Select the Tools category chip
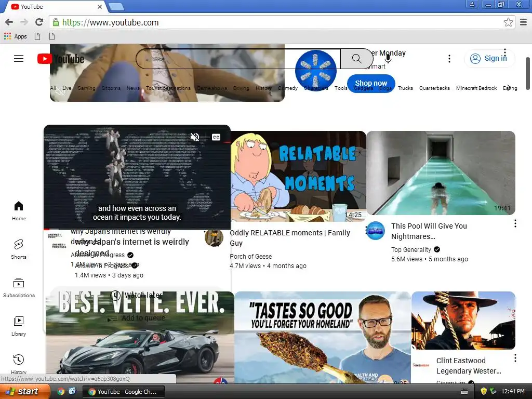The image size is (532, 399). [x=341, y=88]
